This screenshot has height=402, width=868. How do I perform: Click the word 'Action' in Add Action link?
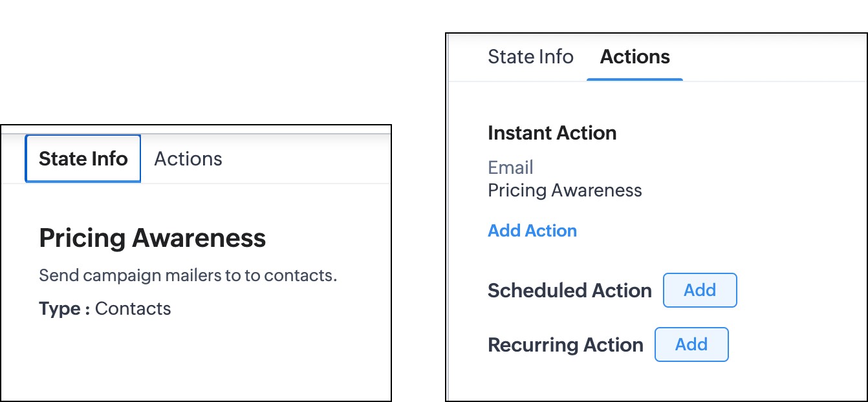click(x=551, y=231)
